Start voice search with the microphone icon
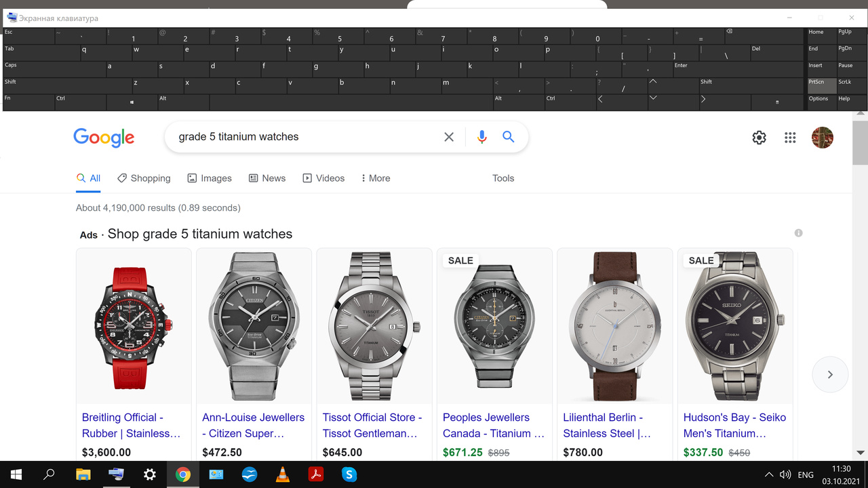868x488 pixels. tap(482, 137)
